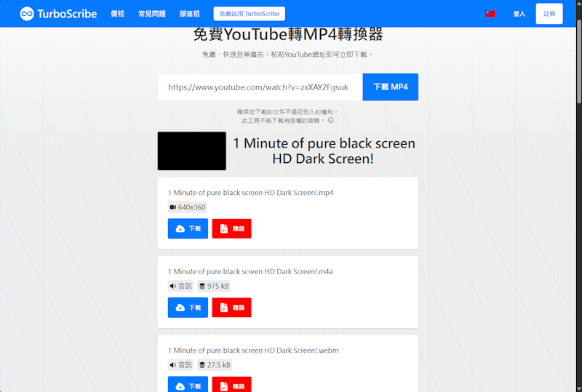The width and height of the screenshot is (582, 392).
Task: Open the 部落格 blog menu item
Action: click(190, 14)
